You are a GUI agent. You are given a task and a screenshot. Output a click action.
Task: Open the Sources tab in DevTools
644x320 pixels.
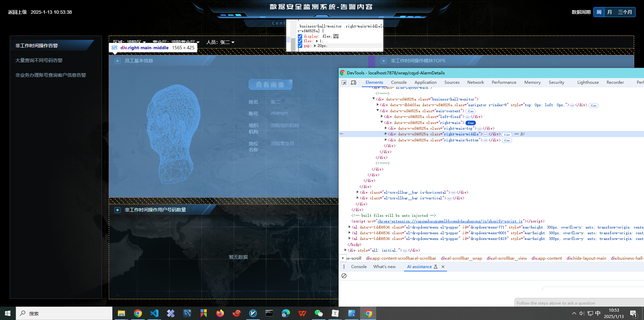click(452, 82)
